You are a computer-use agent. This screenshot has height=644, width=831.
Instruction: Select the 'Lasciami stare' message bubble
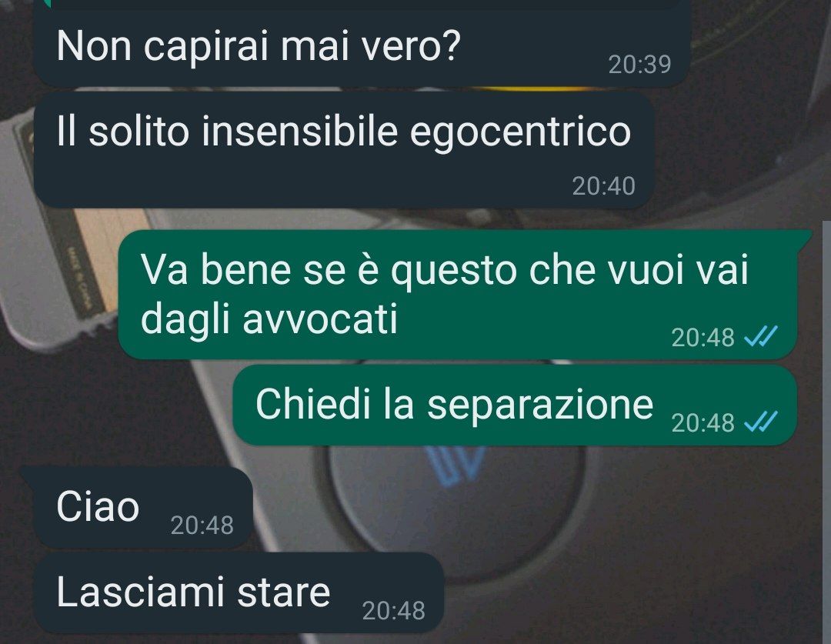coord(239,592)
